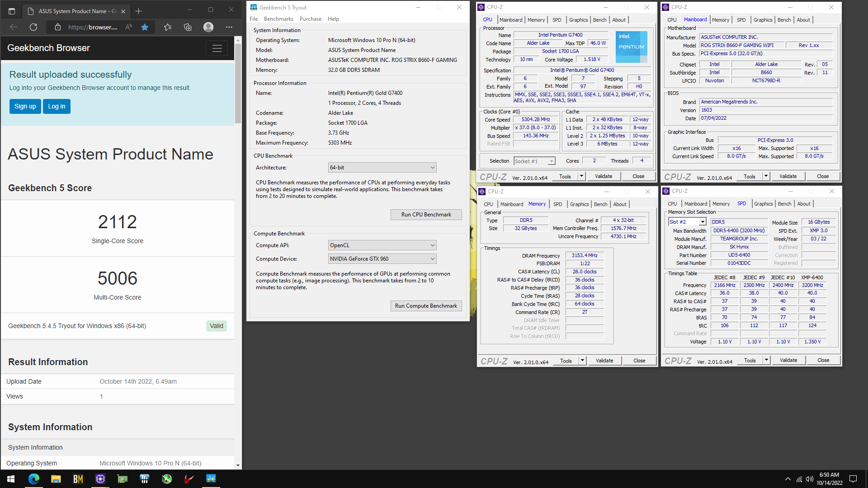Click the Run Compute Benchmark button
This screenshot has width=868, height=488.
click(x=426, y=306)
